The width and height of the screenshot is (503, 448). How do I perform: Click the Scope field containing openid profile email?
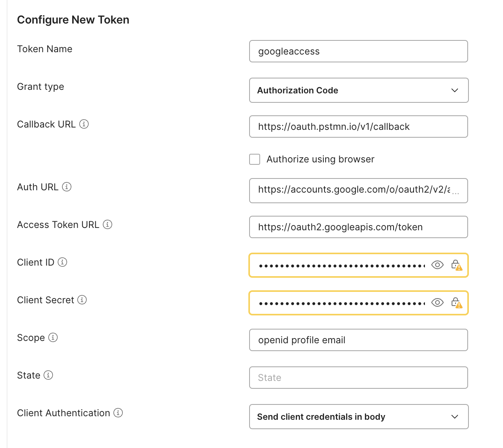coord(359,340)
